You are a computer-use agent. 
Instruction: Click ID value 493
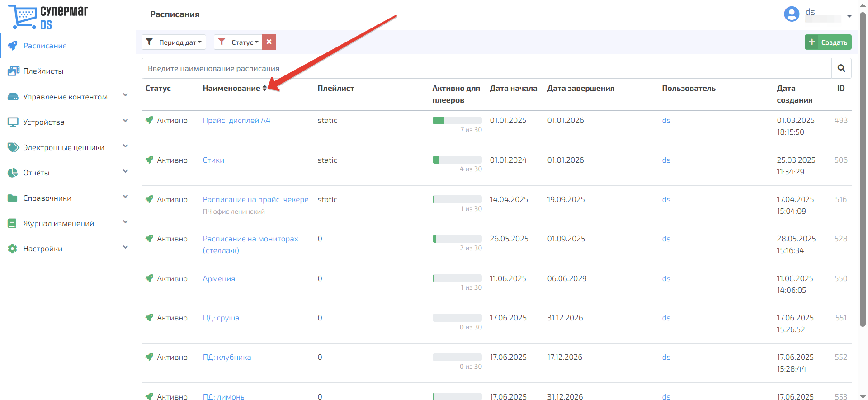841,120
